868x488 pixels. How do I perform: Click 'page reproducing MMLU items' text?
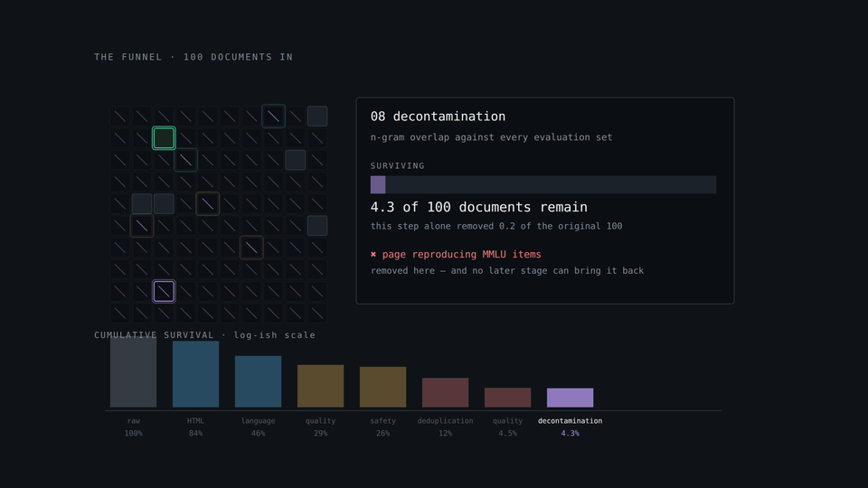click(x=462, y=255)
